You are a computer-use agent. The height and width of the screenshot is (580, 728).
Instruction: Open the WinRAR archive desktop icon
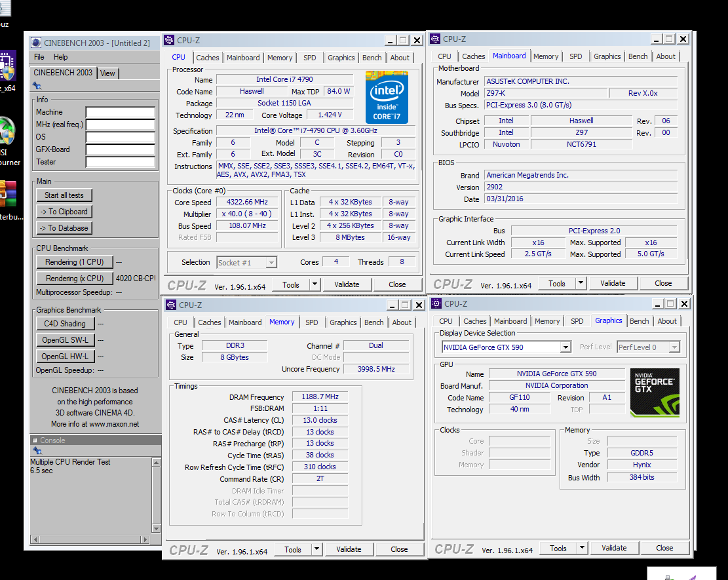[x=8, y=193]
